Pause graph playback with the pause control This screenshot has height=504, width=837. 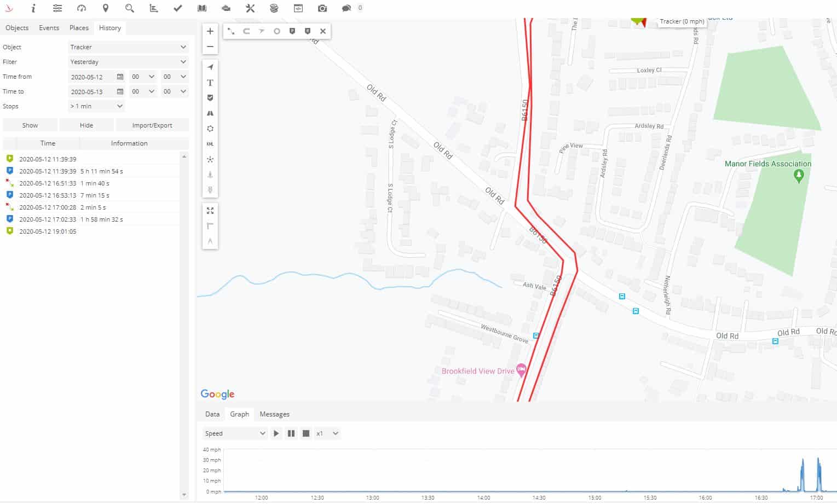point(291,433)
